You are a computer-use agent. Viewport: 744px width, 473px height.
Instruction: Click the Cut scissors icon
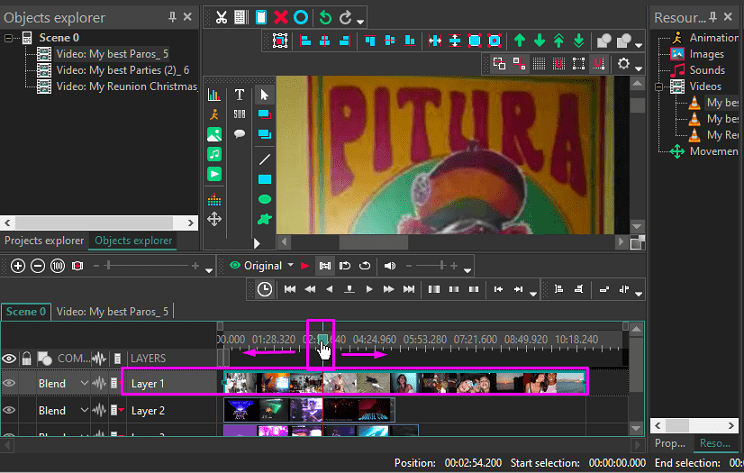click(x=221, y=18)
